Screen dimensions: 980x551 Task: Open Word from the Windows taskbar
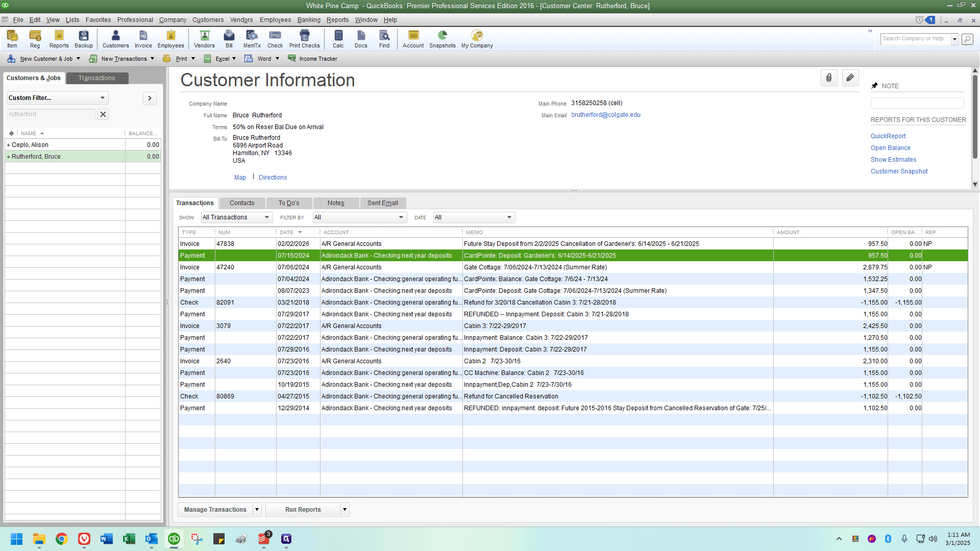coord(107,539)
